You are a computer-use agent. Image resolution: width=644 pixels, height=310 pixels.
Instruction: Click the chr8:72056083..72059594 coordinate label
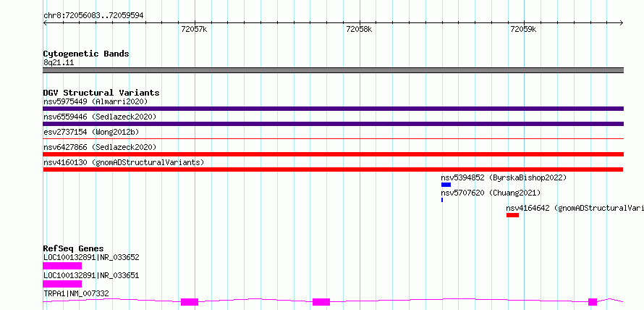tap(93, 15)
